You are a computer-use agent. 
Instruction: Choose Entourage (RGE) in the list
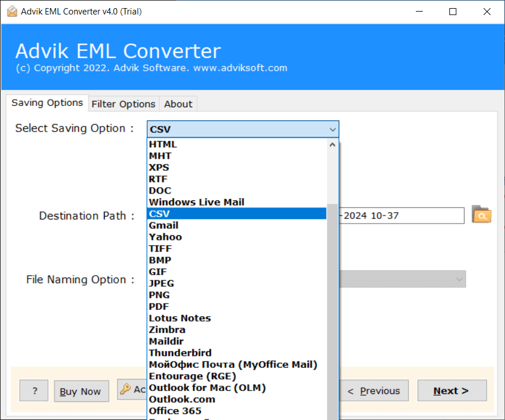point(237,376)
